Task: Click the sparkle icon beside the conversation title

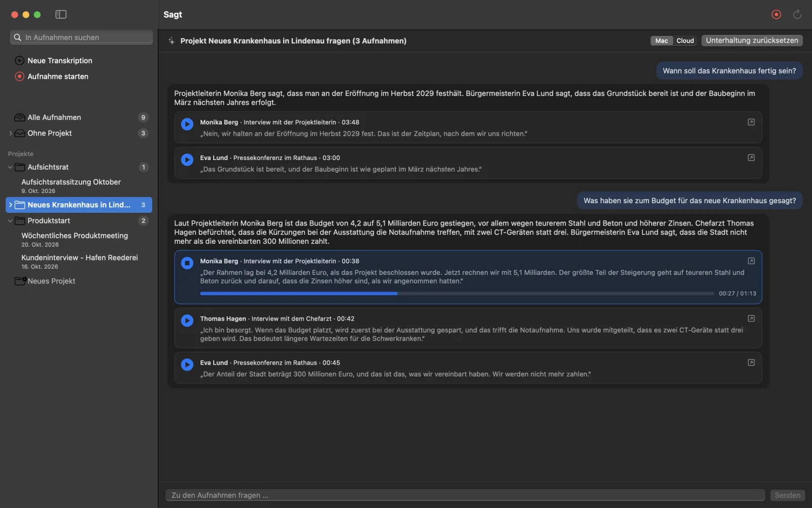Action: [x=172, y=41]
